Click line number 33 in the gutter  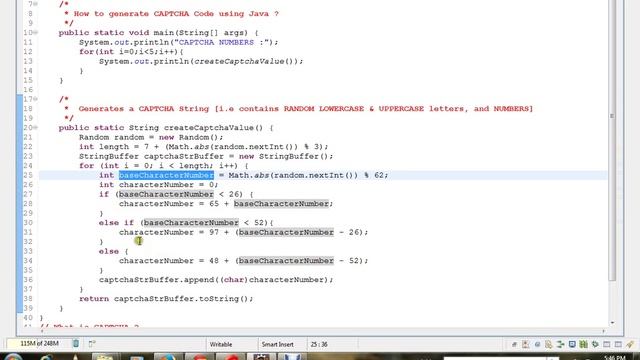[28, 251]
